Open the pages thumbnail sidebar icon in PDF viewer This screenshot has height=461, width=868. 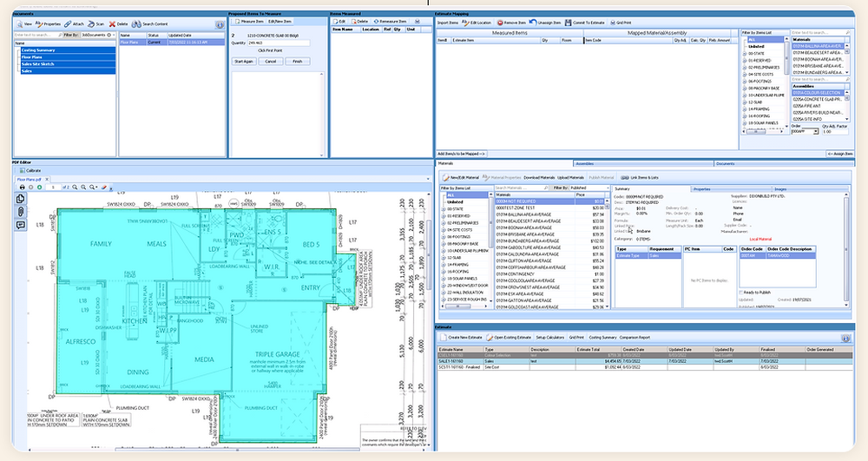pyautogui.click(x=21, y=199)
